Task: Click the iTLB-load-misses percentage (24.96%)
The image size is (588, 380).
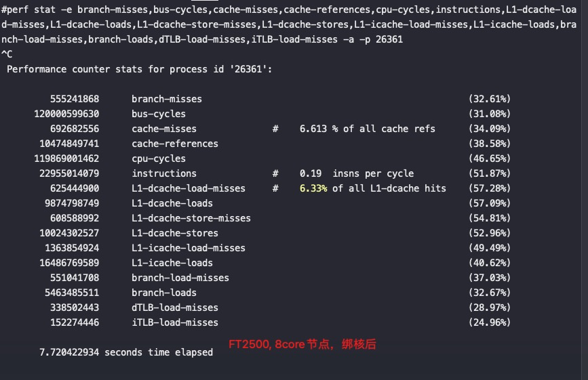Action: 490,322
